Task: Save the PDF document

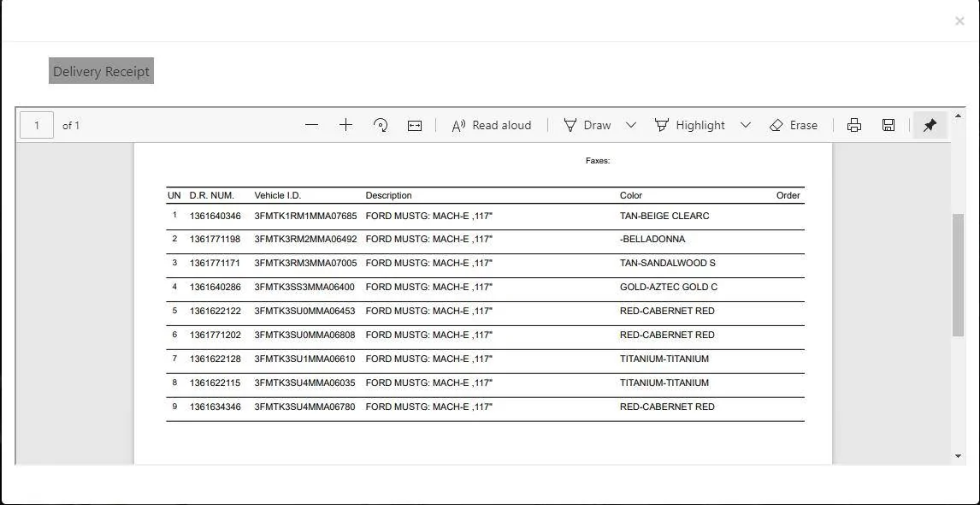Action: (888, 125)
